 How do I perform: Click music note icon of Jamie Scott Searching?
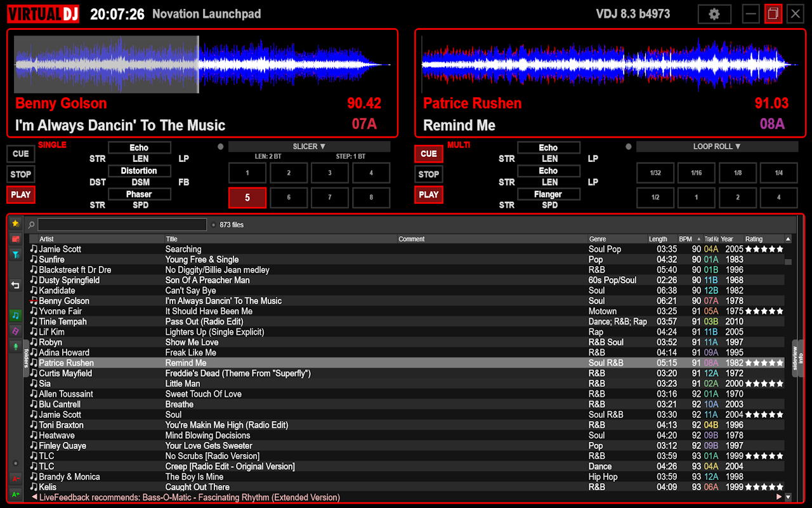[x=34, y=249]
